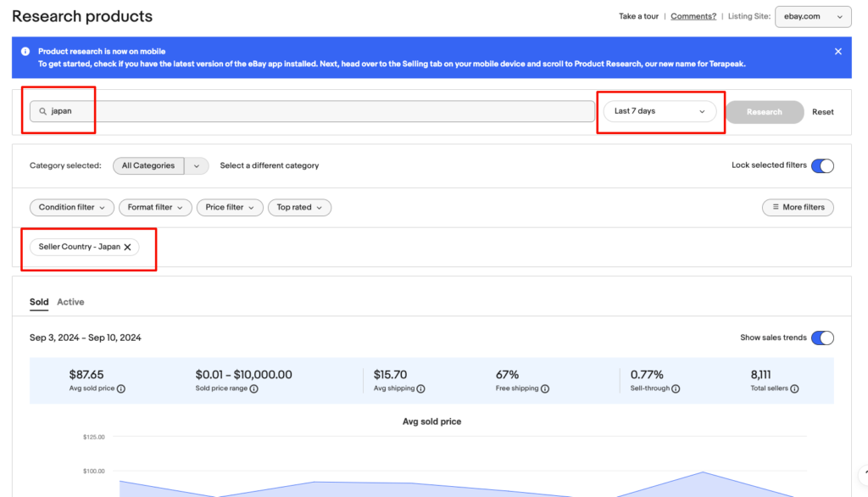Click the Research products heading
The image size is (868, 497).
(82, 17)
